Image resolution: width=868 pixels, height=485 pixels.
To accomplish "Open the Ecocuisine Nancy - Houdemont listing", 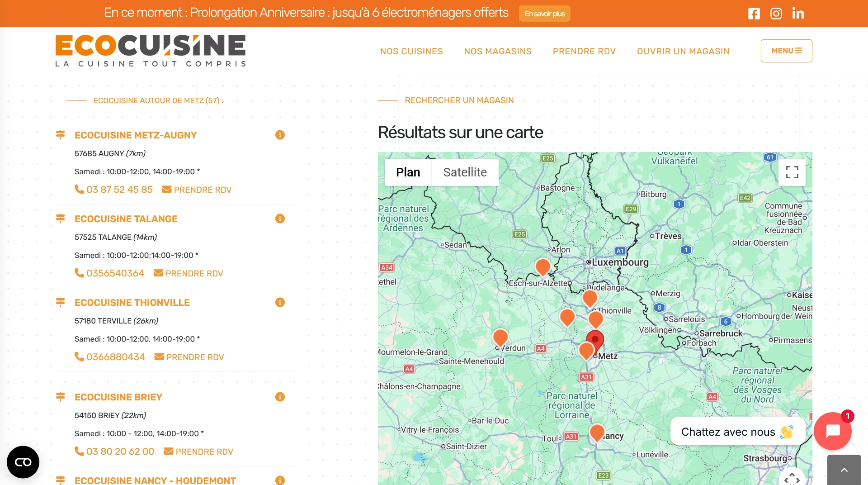I will point(155,480).
